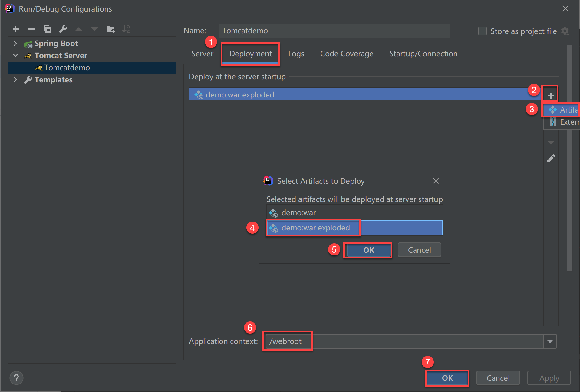Move deployment artifact down arrow
The height and width of the screenshot is (392, 580).
(551, 143)
